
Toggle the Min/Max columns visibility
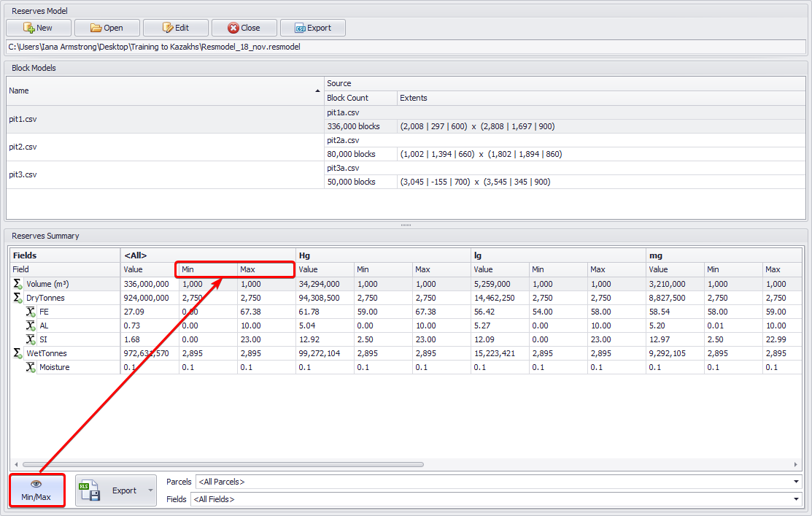[x=36, y=490]
